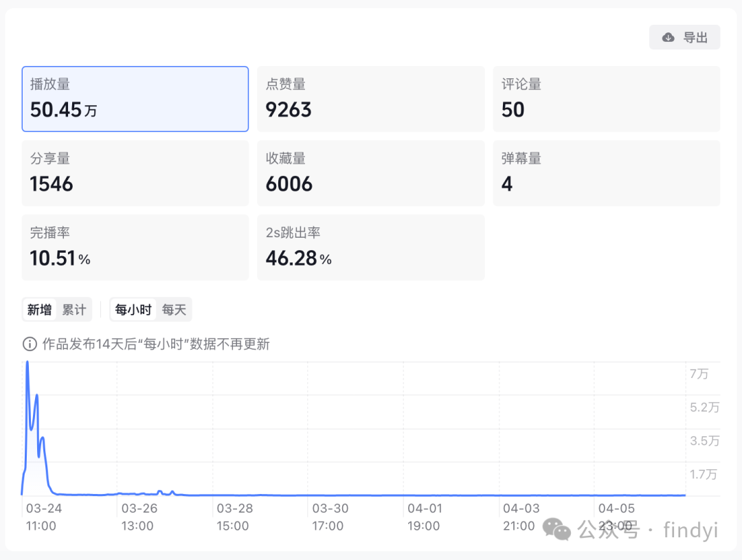Viewport: 742px width, 560px height.
Task: Click the highest peak on the line chart
Action: [27, 363]
